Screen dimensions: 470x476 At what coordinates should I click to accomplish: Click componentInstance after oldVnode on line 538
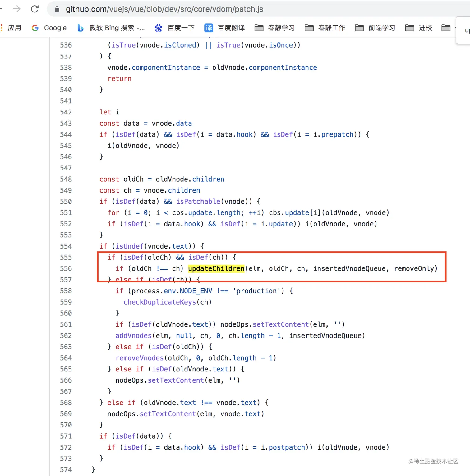point(283,68)
